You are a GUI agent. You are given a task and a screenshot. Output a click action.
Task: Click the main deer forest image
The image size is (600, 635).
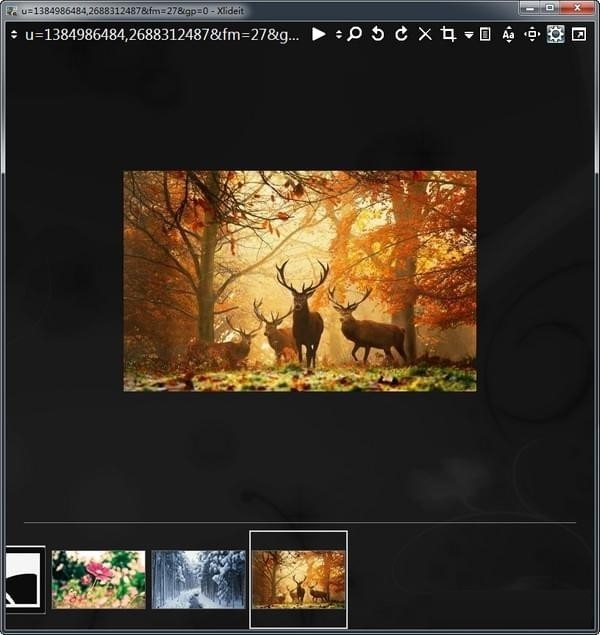pyautogui.click(x=300, y=281)
